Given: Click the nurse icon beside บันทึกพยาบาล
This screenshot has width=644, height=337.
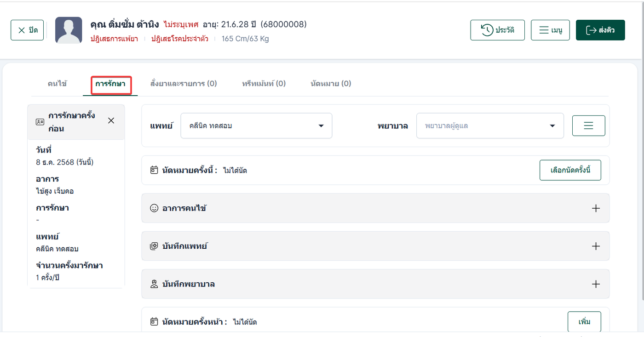Looking at the screenshot, I should coord(154,284).
